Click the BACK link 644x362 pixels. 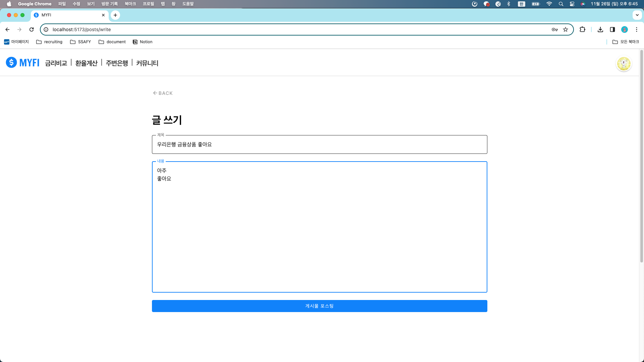163,93
